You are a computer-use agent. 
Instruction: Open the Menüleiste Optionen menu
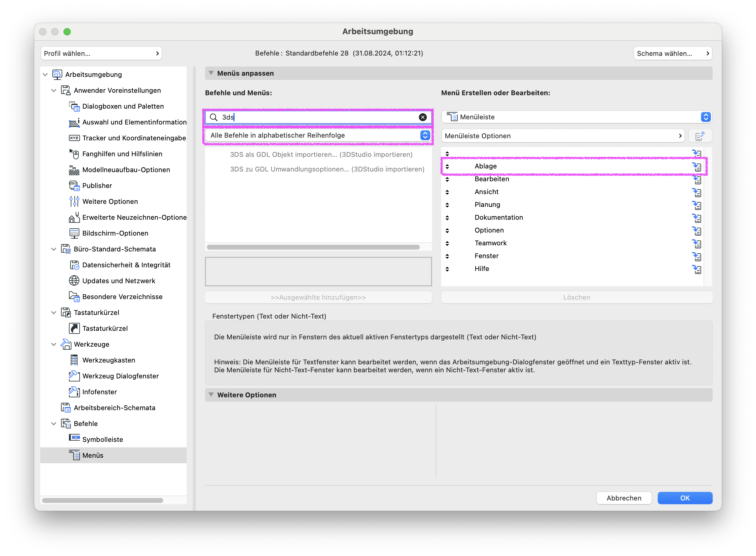pos(563,136)
